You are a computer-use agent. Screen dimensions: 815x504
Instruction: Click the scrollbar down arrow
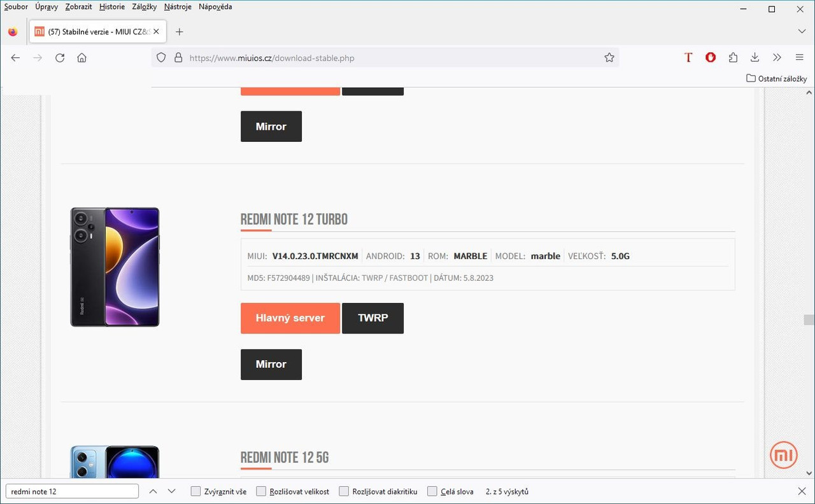(x=809, y=473)
